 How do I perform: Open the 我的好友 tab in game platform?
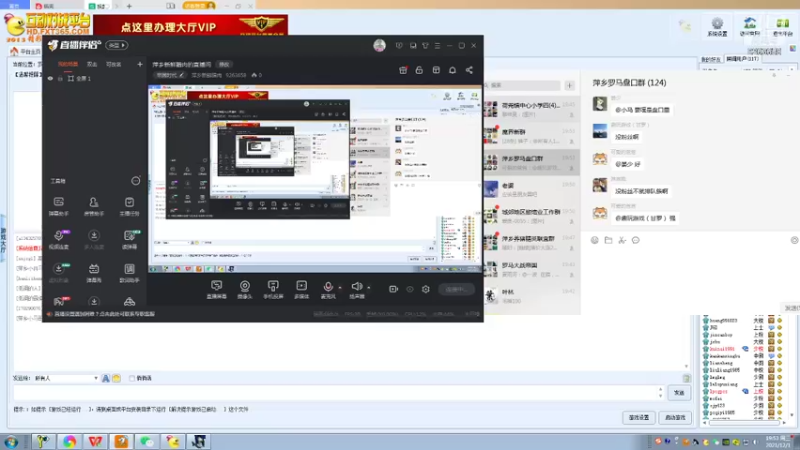(710, 60)
